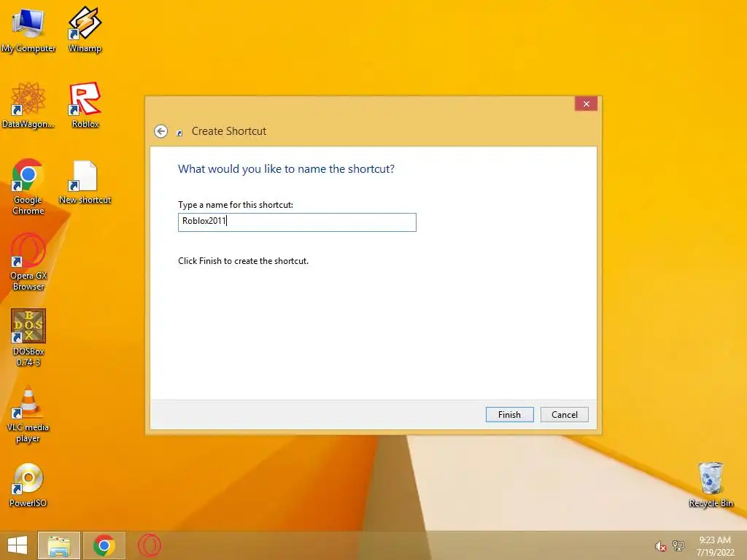This screenshot has height=560, width=747.
Task: Cancel the Create Shortcut dialog
Action: (x=564, y=415)
